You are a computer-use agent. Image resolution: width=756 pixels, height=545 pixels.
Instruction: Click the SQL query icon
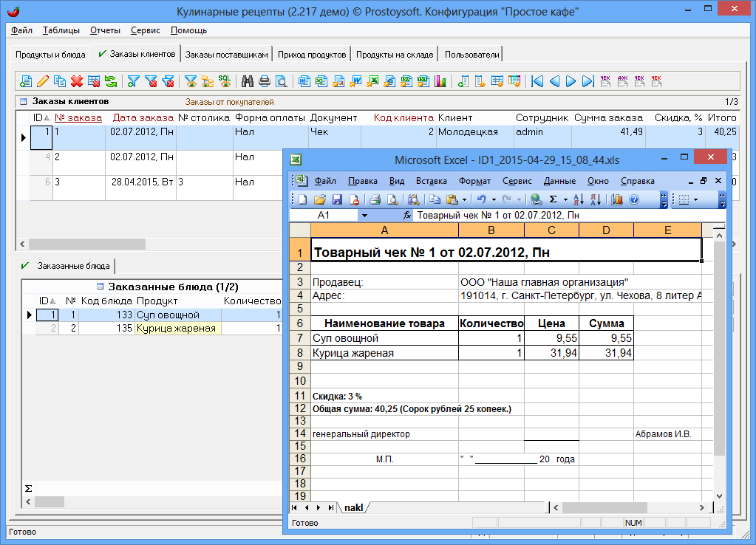(224, 81)
